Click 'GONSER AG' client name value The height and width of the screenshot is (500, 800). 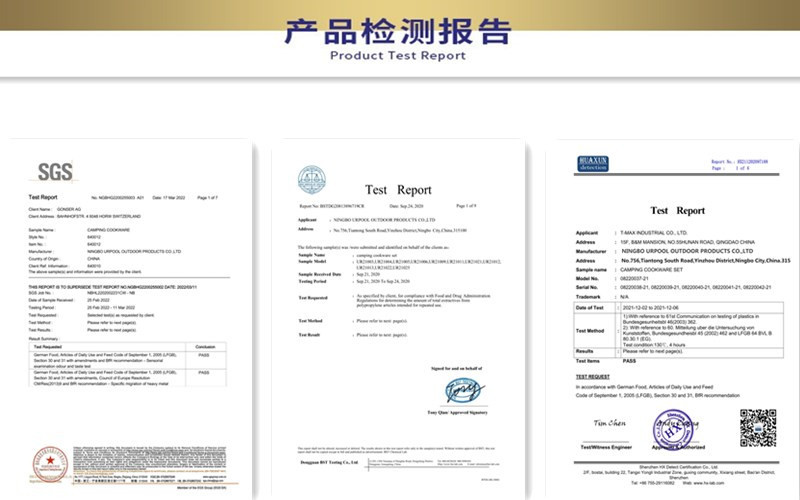coord(69,209)
